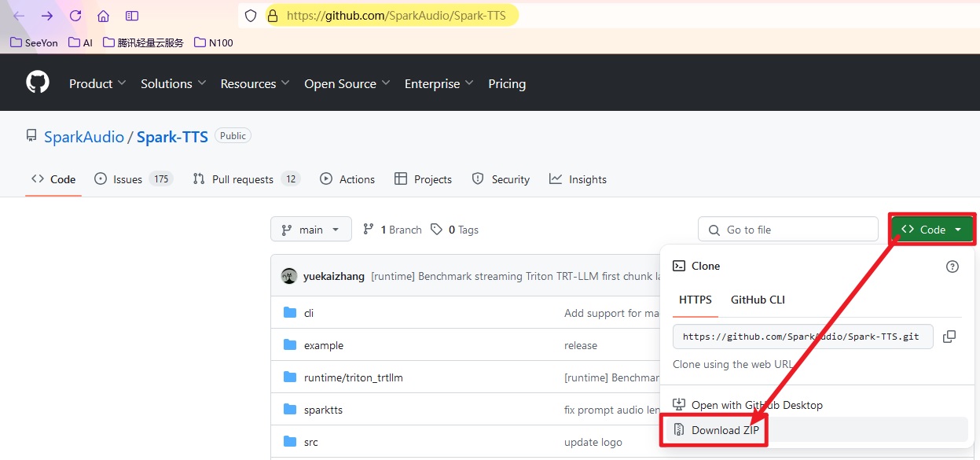Toggle the browser sidebar panel icon
This screenshot has height=460, width=980.
tap(132, 16)
